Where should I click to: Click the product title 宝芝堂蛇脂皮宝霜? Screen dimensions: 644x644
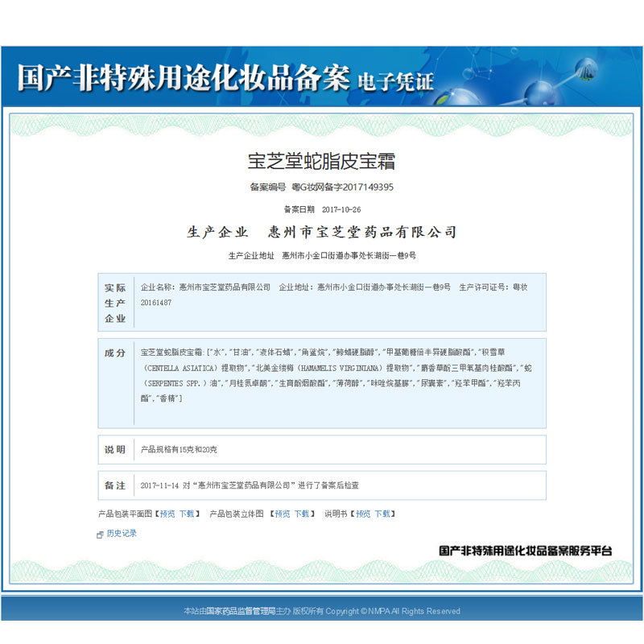click(x=321, y=161)
